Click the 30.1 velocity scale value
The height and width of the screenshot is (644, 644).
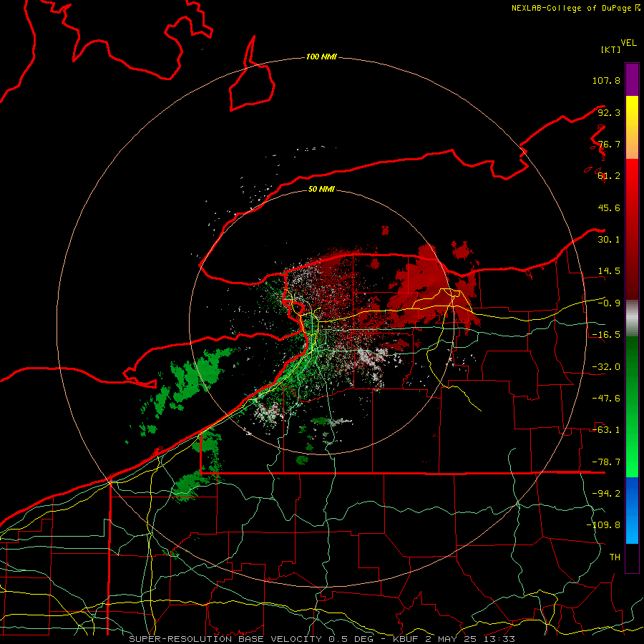[609, 240]
